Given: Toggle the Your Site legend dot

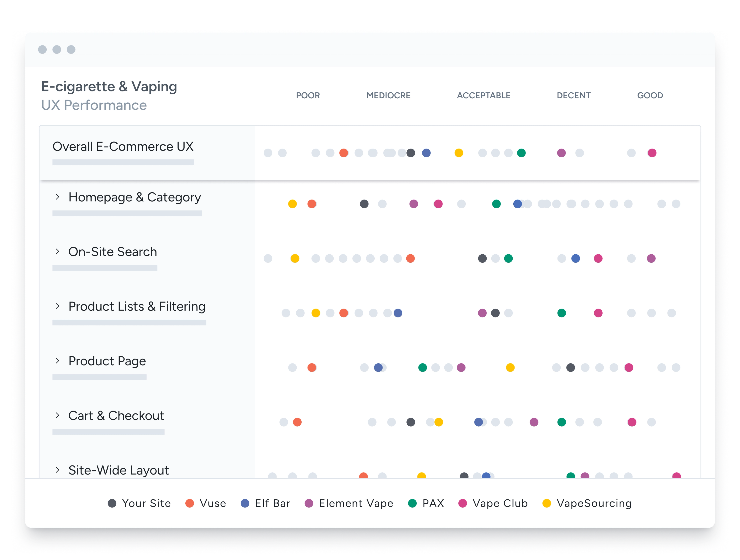Looking at the screenshot, I should (112, 503).
